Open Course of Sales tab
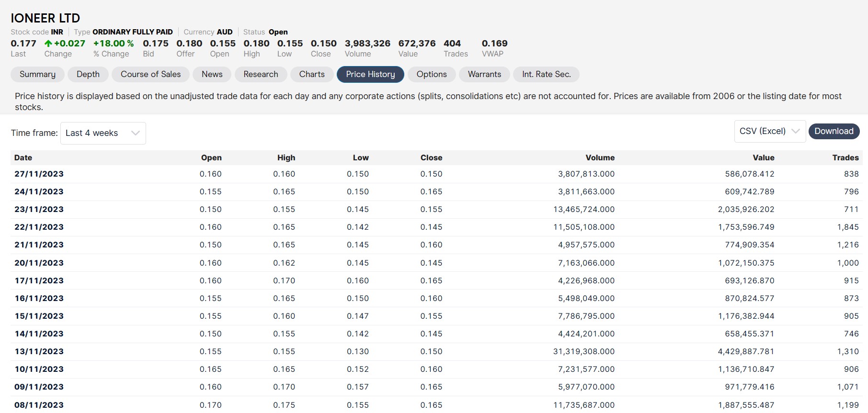This screenshot has height=413, width=868. 151,74
